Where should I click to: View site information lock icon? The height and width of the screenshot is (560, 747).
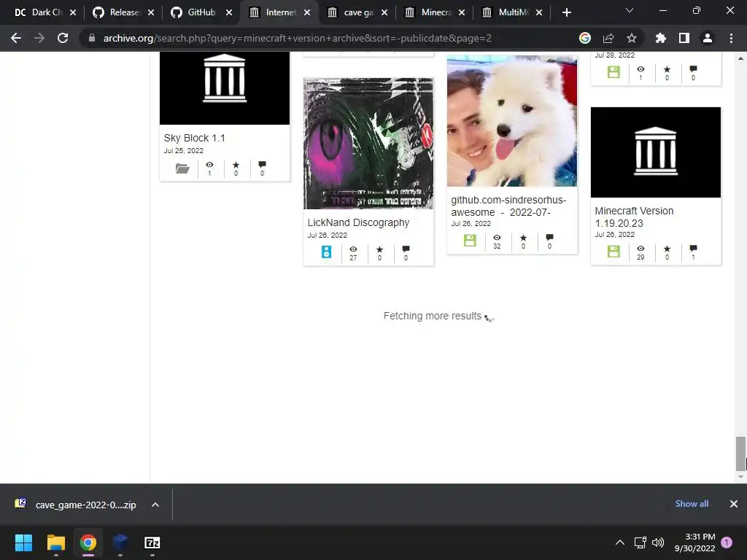pos(91,38)
